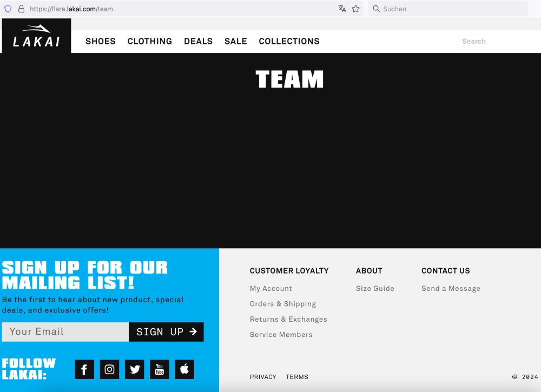Click the Apple icon in footer
541x392 pixels.
coord(184,369)
